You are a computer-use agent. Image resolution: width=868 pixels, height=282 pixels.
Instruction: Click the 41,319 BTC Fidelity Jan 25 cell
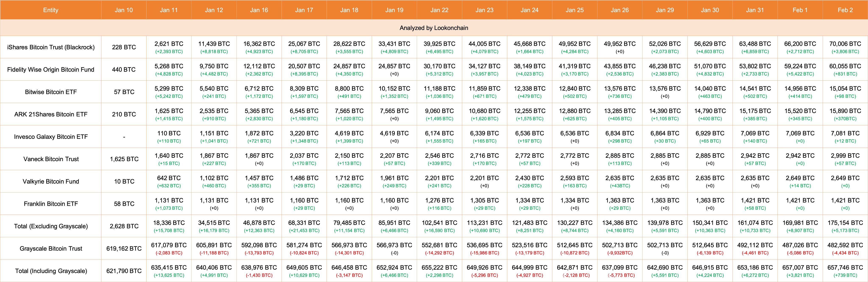tap(574, 70)
